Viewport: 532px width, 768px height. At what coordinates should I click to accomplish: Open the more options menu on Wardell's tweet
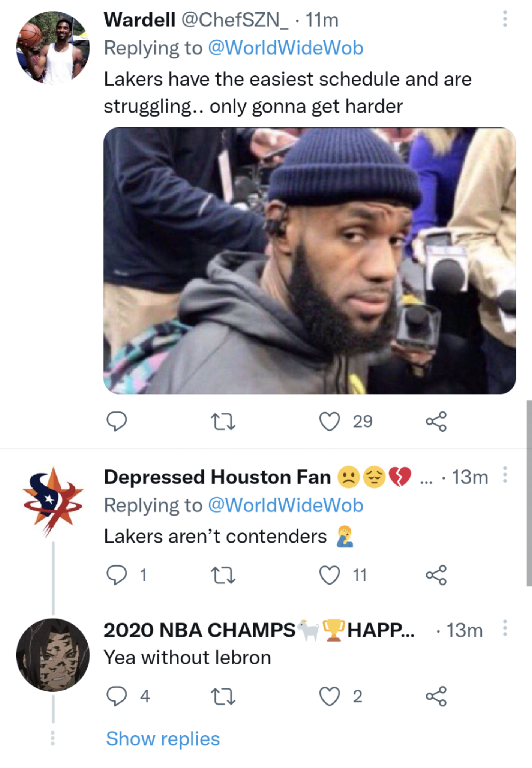[504, 18]
